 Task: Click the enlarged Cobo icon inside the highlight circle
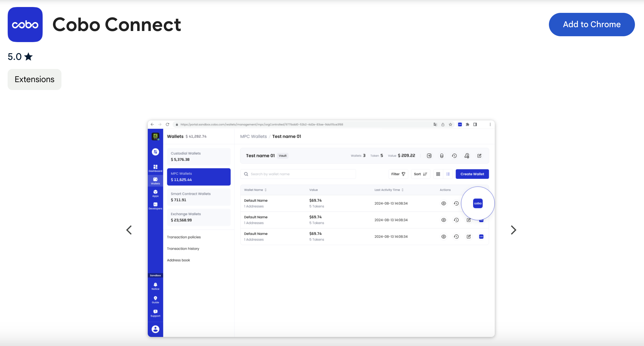[478, 203]
